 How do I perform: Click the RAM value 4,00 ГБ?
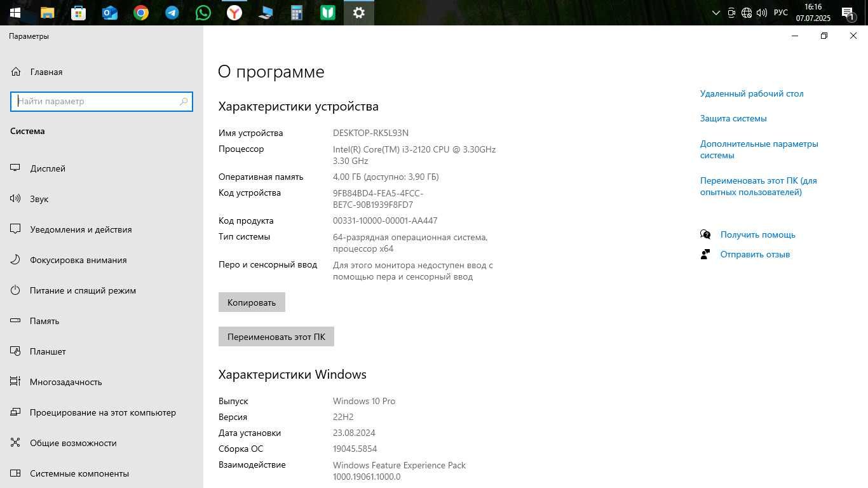(386, 177)
